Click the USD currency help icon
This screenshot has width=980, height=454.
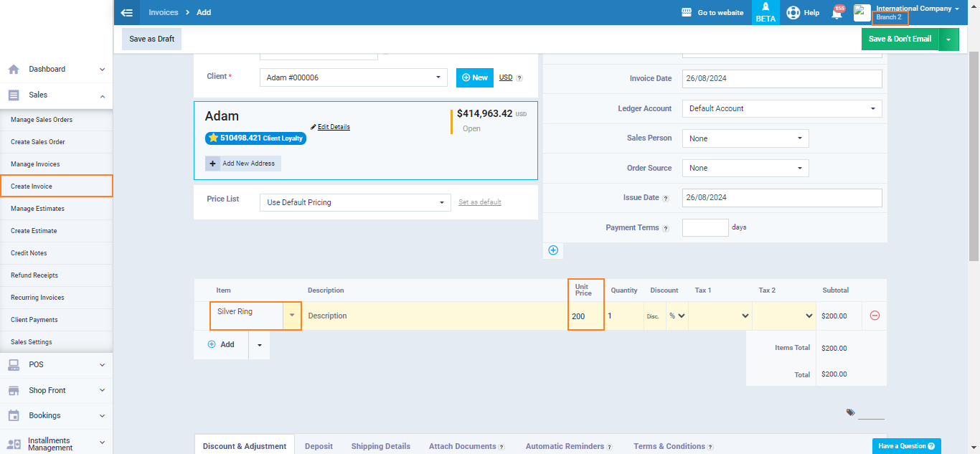tap(519, 78)
